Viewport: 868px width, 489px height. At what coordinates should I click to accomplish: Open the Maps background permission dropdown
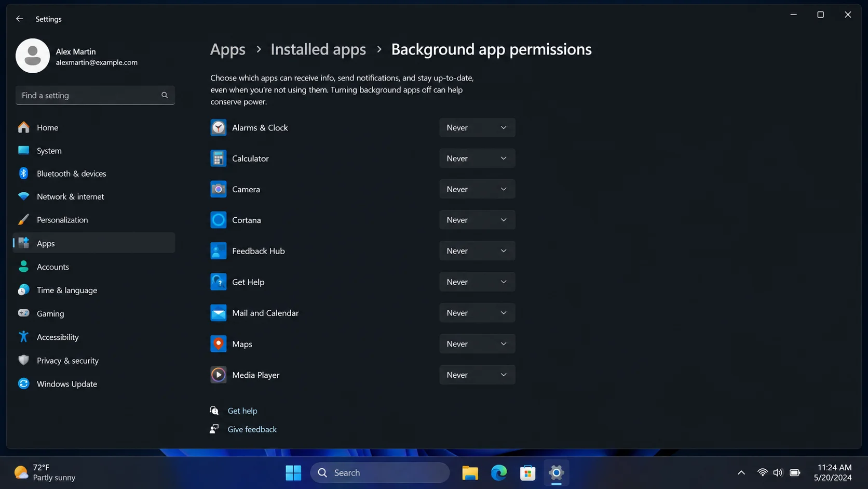click(477, 344)
